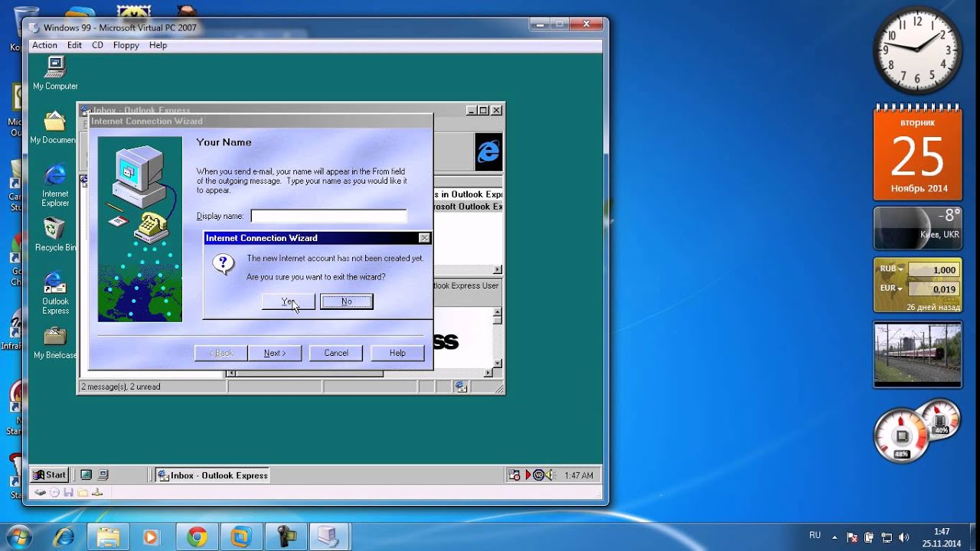Open the Action menu in Virtual PC
The width and height of the screenshot is (980, 551).
pos(44,45)
